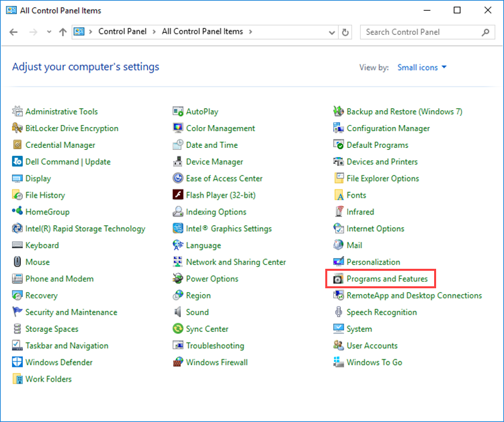Open Storage Spaces
Viewport: 504px width, 422px height.
coord(52,329)
